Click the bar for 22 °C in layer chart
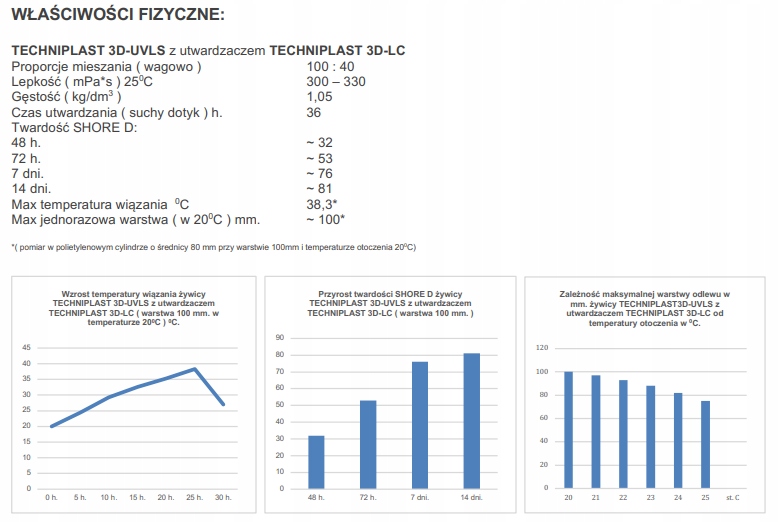Viewport: 779px width, 522px height. 623,434
